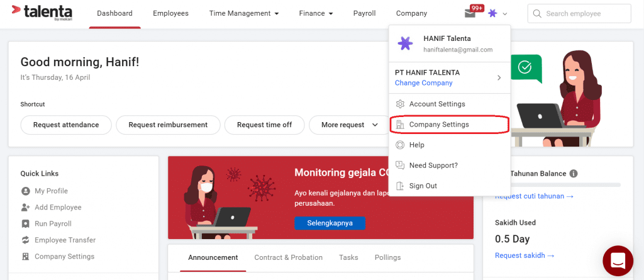Click the haniftalenta@gmail.com email text

(458, 50)
